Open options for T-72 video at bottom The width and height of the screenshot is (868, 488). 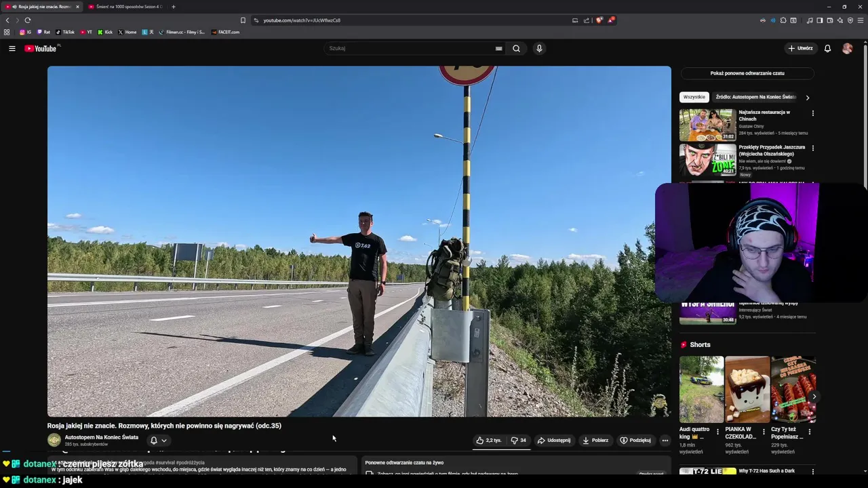pos(812,472)
